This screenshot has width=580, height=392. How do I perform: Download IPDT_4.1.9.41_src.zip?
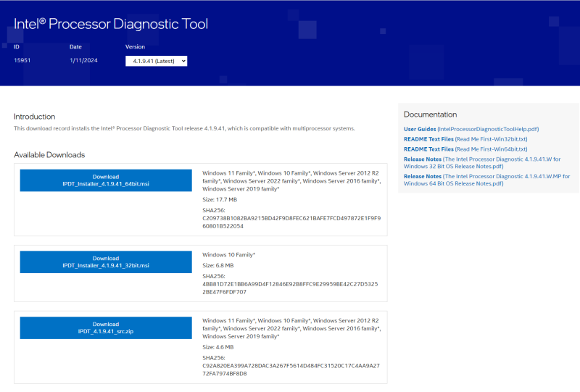coord(106,328)
